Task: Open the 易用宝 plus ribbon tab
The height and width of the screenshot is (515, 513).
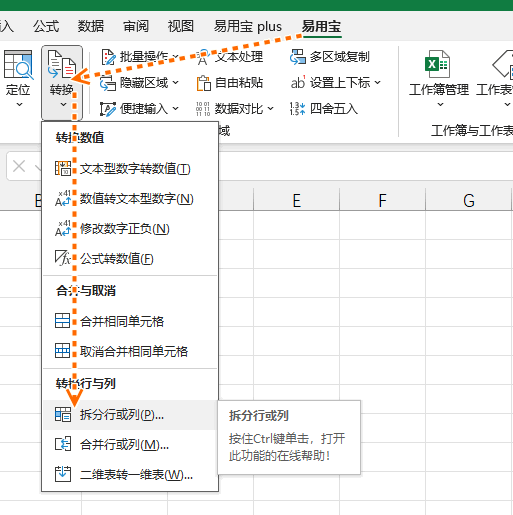Action: click(248, 26)
